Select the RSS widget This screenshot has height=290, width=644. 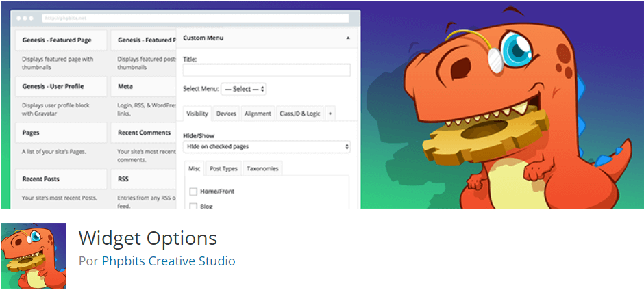coord(143,179)
